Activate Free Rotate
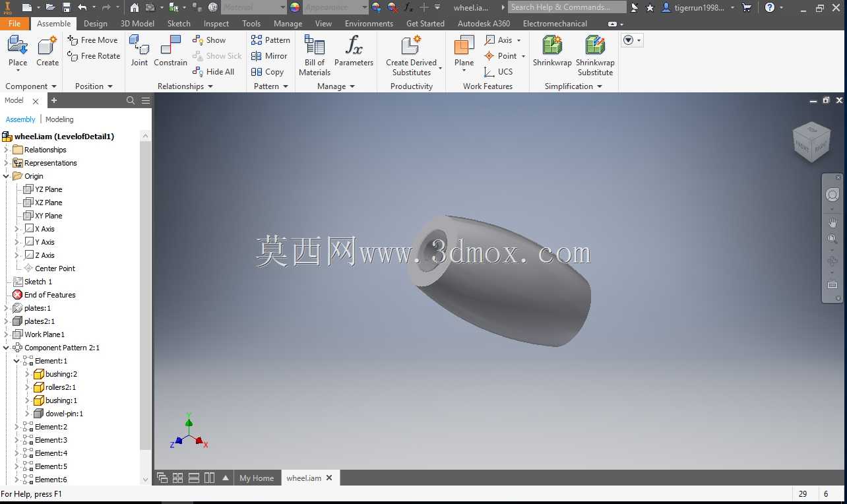Viewport: 847px width, 504px height. pyautogui.click(x=94, y=56)
